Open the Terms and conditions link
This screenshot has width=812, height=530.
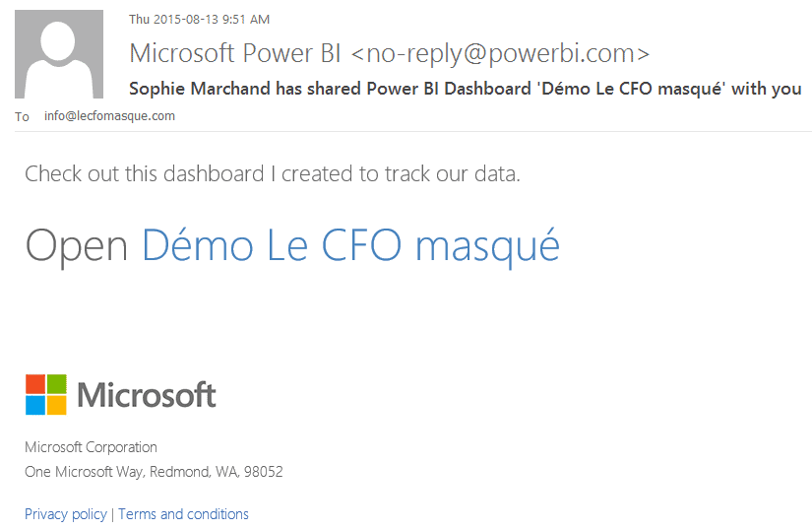(183, 514)
